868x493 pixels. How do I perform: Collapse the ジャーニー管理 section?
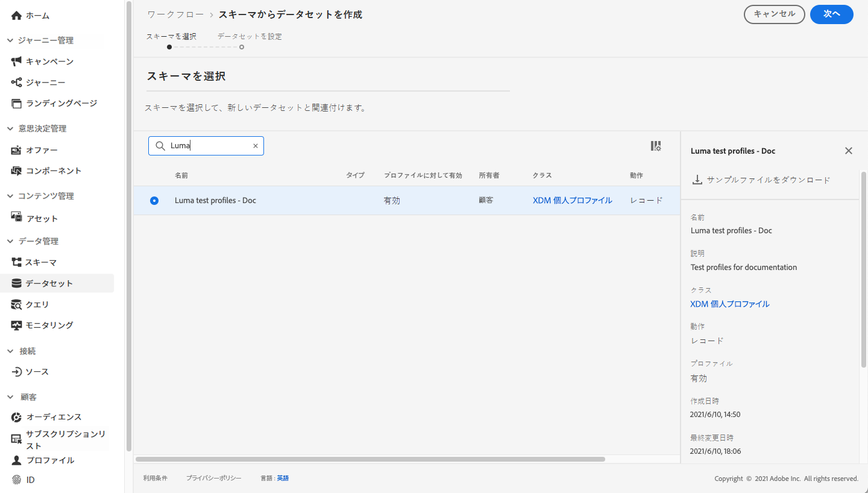10,40
